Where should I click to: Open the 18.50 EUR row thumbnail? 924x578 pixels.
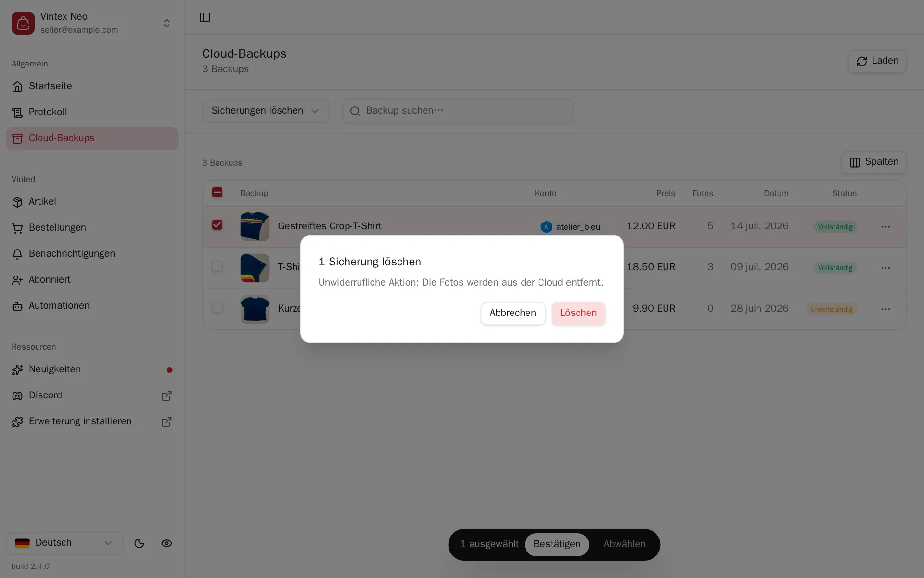tap(255, 268)
